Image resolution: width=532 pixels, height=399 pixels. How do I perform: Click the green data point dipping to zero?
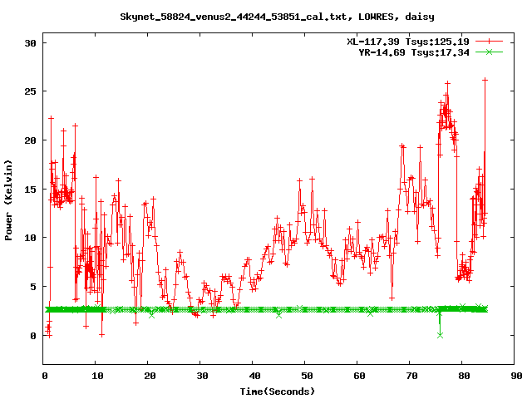click(440, 335)
